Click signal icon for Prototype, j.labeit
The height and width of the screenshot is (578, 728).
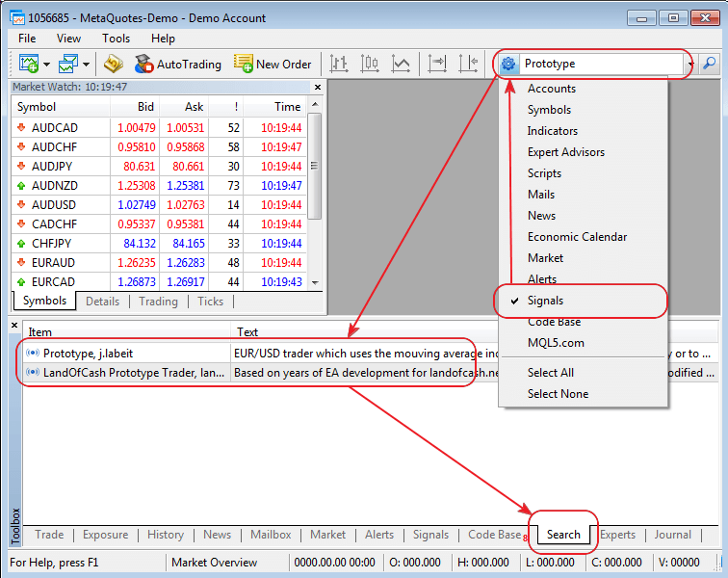pyautogui.click(x=33, y=354)
